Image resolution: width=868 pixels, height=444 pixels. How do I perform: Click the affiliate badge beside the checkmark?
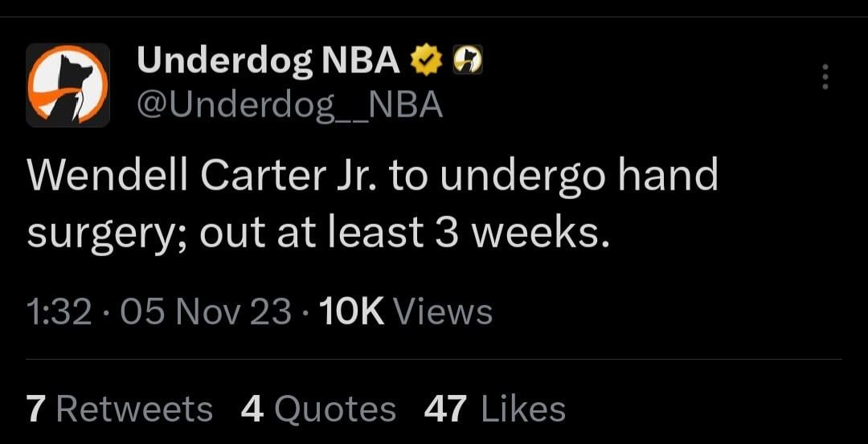click(x=468, y=59)
